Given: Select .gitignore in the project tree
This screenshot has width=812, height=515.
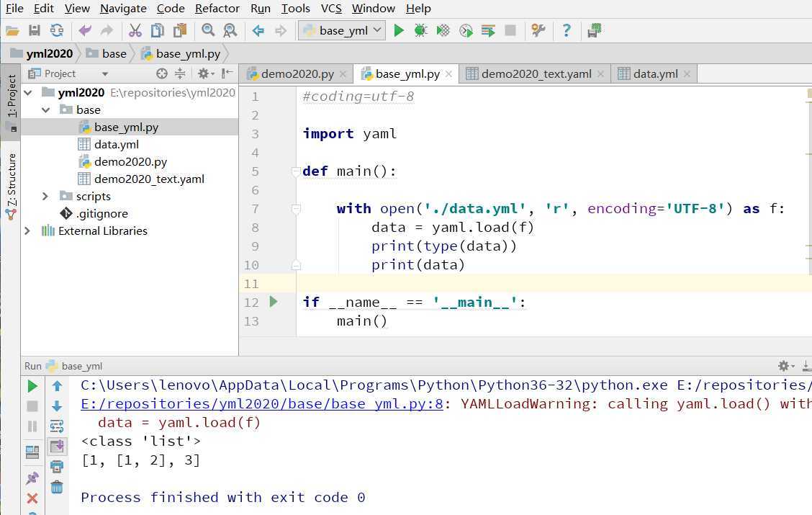Looking at the screenshot, I should [101, 213].
